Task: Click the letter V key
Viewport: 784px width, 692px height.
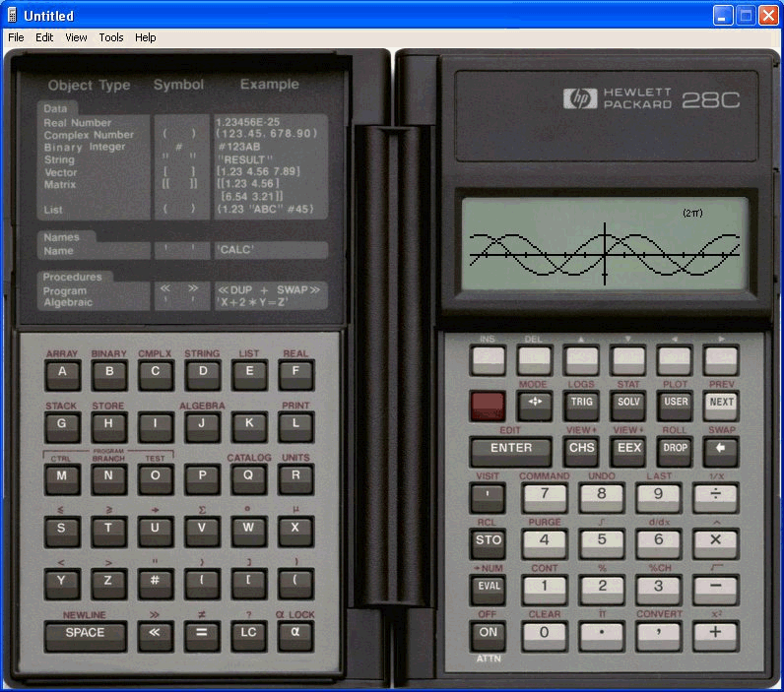Action: click(202, 532)
